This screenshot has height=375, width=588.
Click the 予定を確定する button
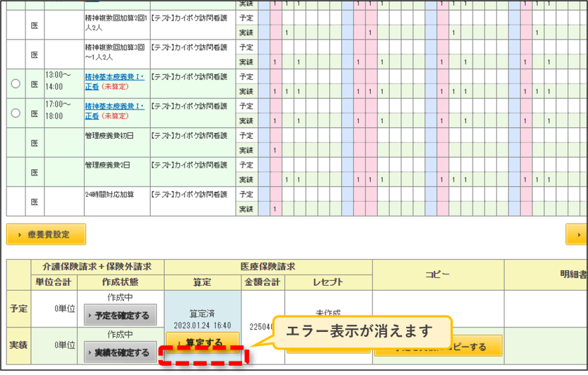click(120, 316)
